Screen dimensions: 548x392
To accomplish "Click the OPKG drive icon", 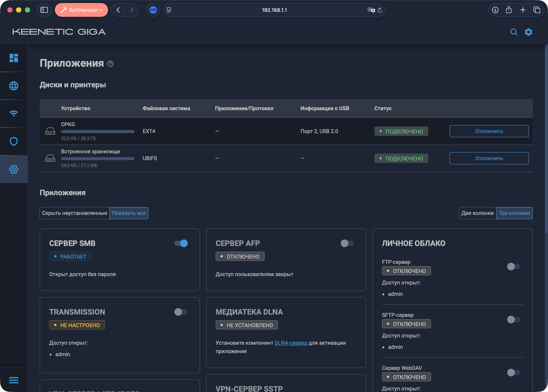I will [50, 131].
